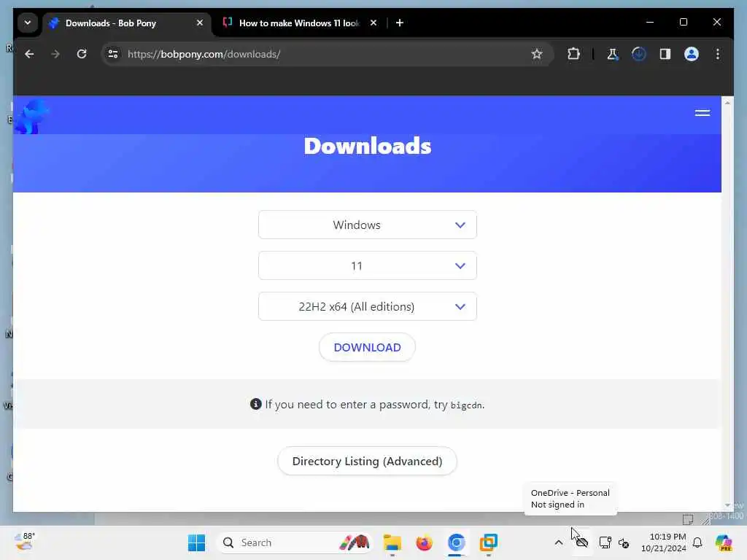Viewport: 747px width, 560px height.
Task: Click the DOWNLOAD button
Action: click(x=368, y=348)
